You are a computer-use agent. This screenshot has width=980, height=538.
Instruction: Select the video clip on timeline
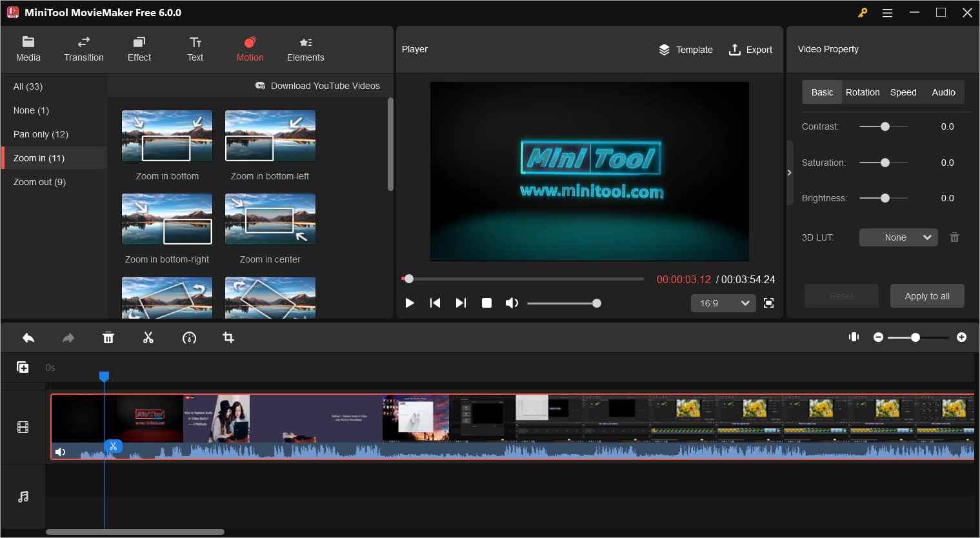[x=512, y=426]
